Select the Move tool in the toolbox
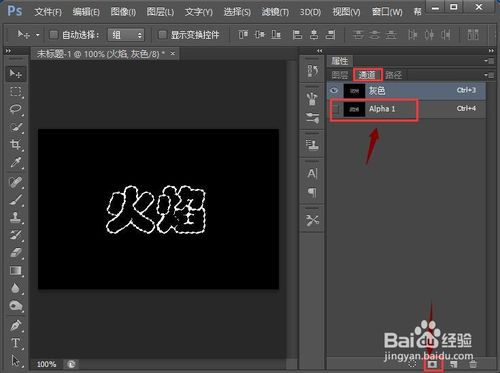500x373 pixels. pyautogui.click(x=15, y=73)
